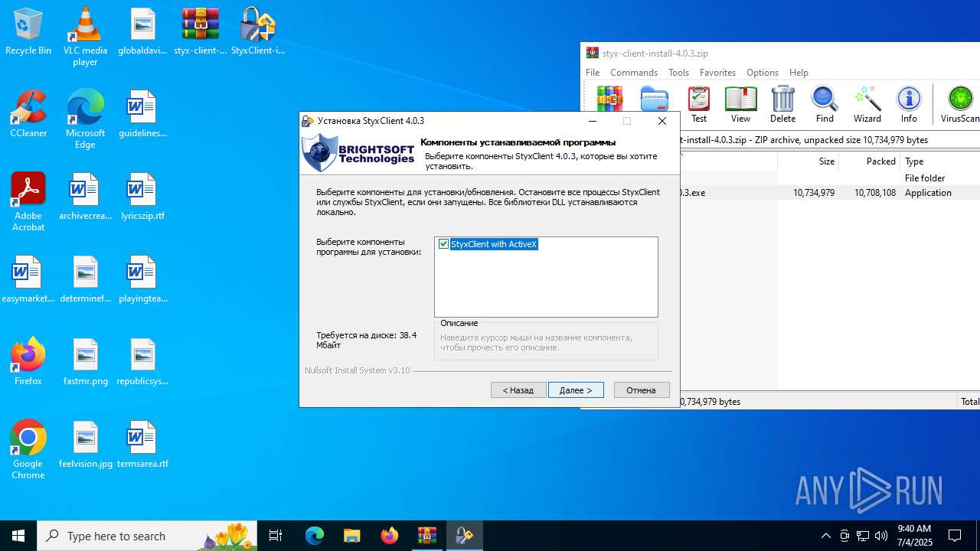Open the Microsoft Edge desktop shortcut
Screen dimensions: 980x551
click(x=85, y=119)
